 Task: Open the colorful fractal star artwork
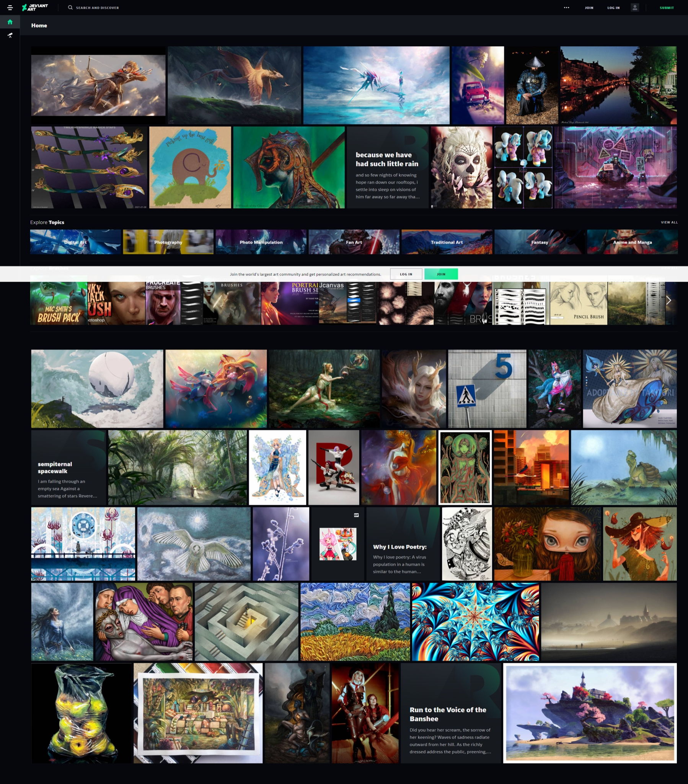(476, 622)
